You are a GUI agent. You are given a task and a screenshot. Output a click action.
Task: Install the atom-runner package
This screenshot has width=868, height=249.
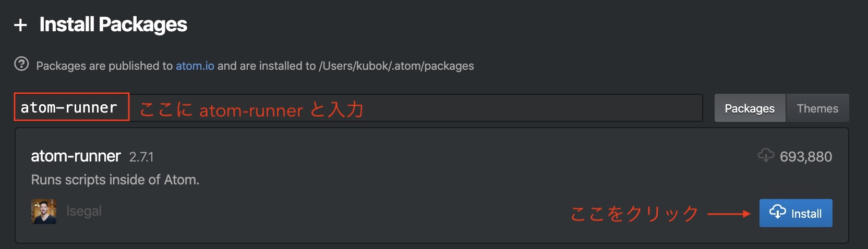click(x=795, y=213)
